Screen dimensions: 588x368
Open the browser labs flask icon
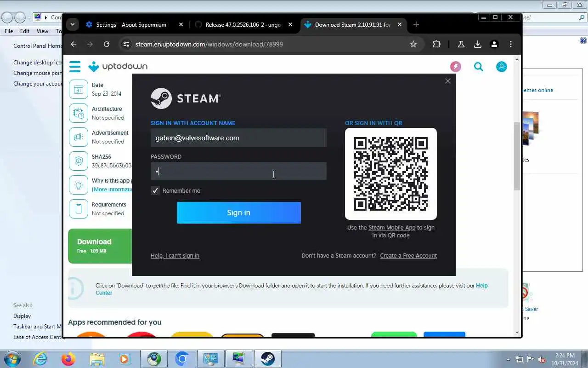pyautogui.click(x=461, y=44)
